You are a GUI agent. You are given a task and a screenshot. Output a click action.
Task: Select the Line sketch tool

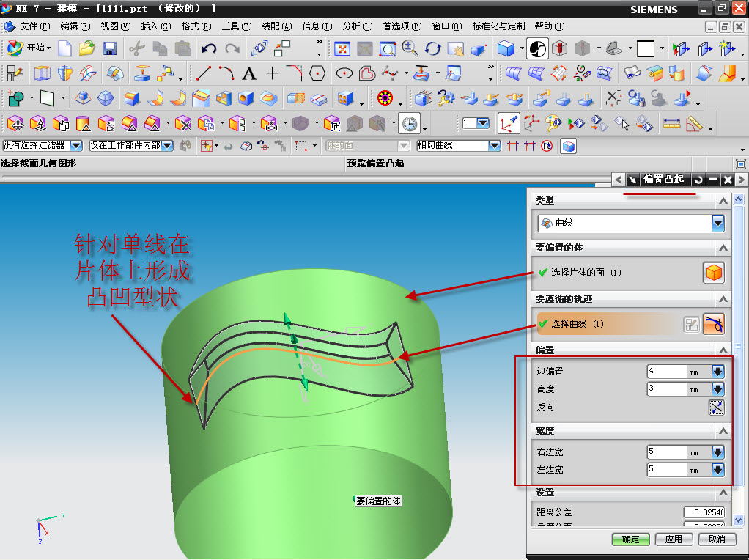pyautogui.click(x=204, y=73)
